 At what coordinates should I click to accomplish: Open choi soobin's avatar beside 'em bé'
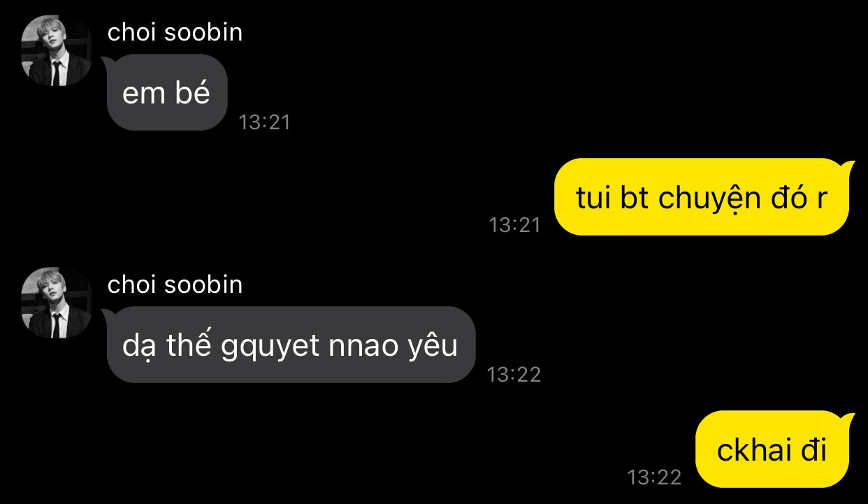tap(56, 50)
